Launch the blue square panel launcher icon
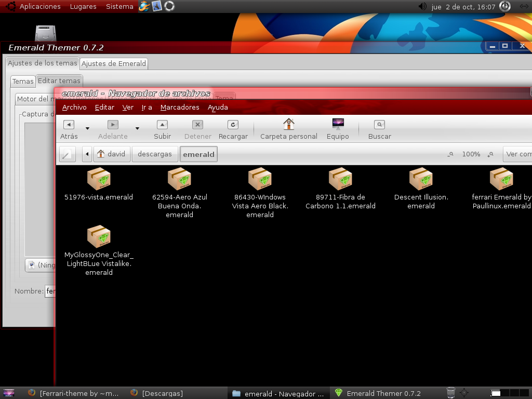 pyautogui.click(x=157, y=6)
